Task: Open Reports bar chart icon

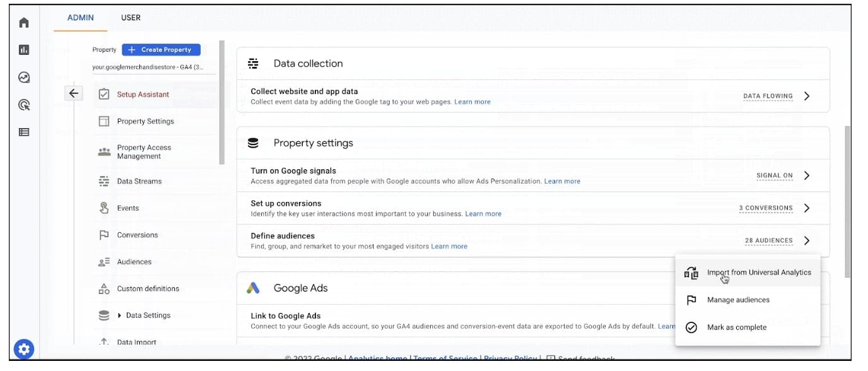Action: [x=24, y=50]
